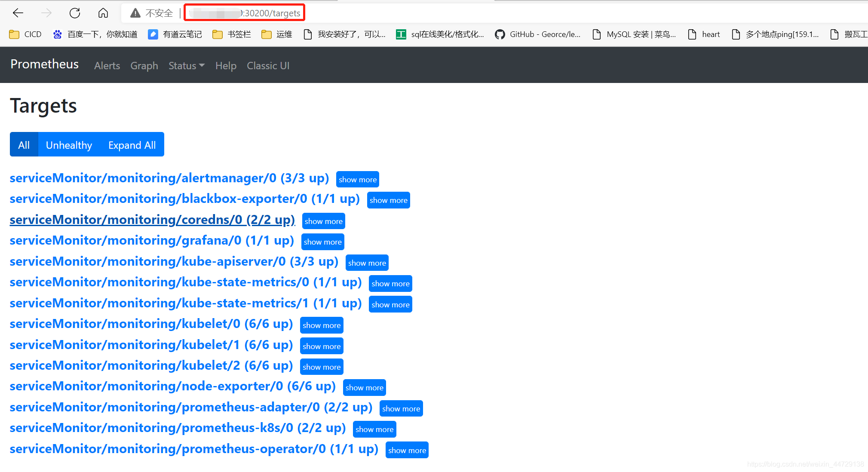The width and height of the screenshot is (868, 472).
Task: Open the blackbox-exporter/0 target link
Action: (x=185, y=199)
